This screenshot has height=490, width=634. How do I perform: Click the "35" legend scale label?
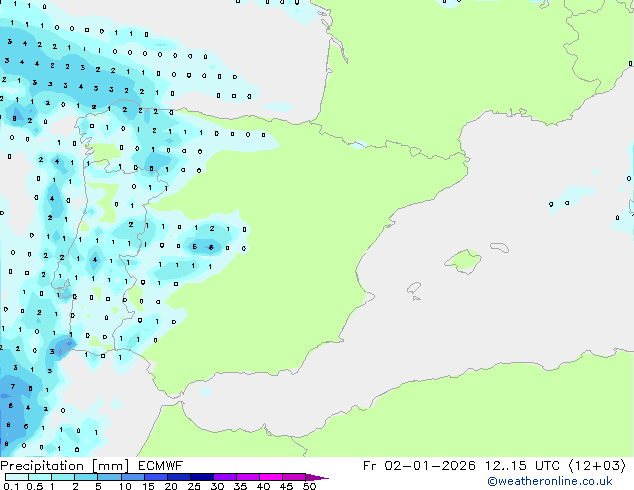tap(240, 486)
